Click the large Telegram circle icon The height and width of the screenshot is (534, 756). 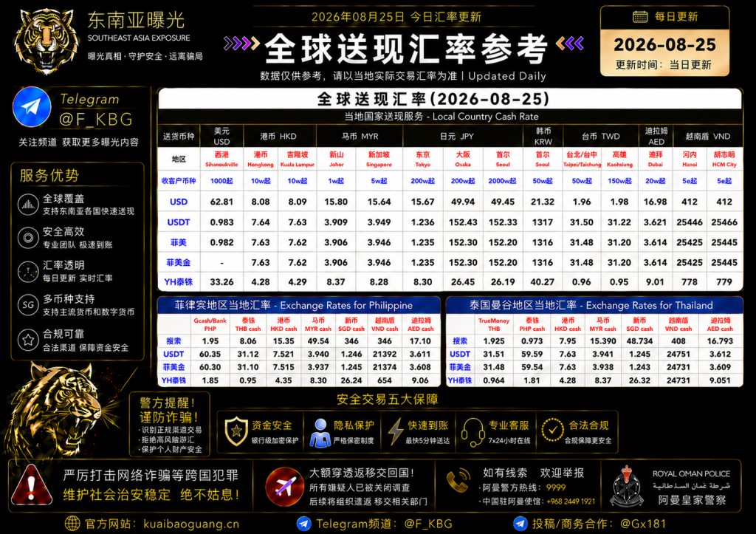pos(32,106)
